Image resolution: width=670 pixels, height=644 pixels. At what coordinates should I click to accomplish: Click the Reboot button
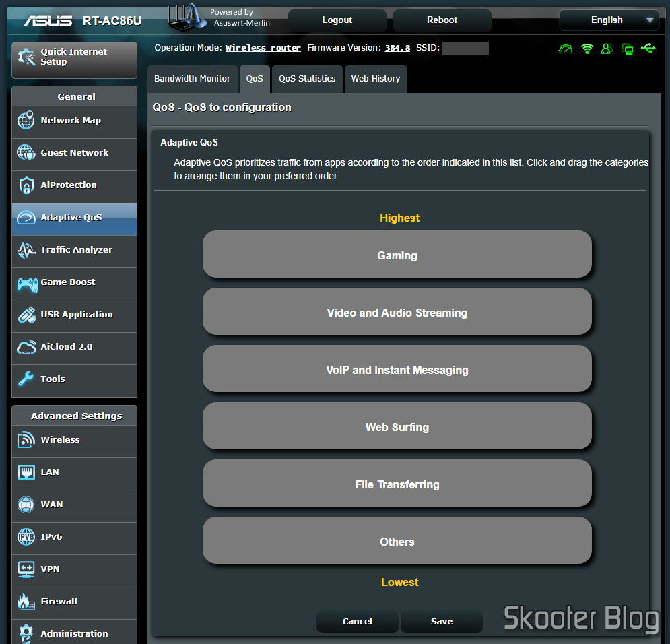pyautogui.click(x=442, y=20)
